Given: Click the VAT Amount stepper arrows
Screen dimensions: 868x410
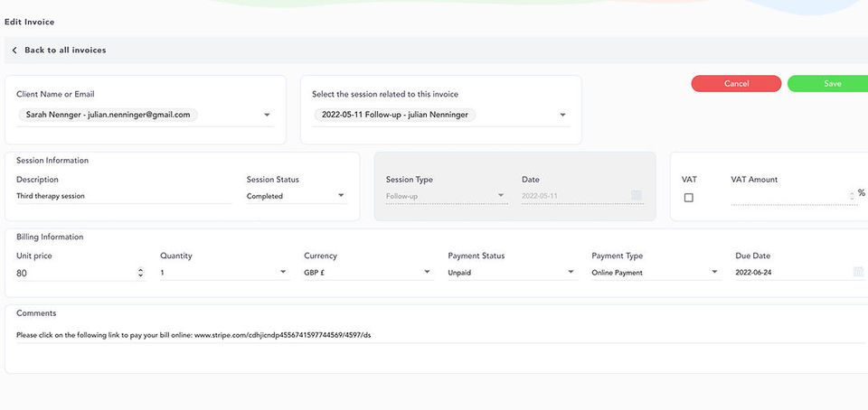Looking at the screenshot, I should click(x=852, y=195).
